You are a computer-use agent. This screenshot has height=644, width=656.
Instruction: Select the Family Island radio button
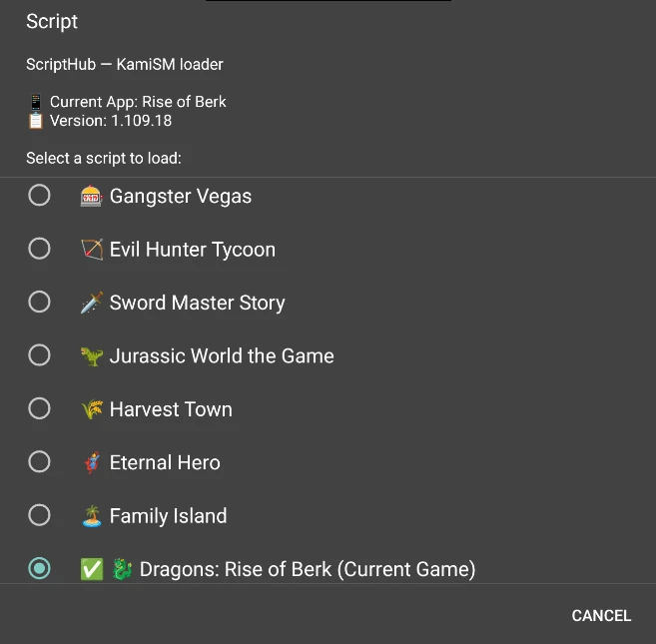[x=39, y=515]
